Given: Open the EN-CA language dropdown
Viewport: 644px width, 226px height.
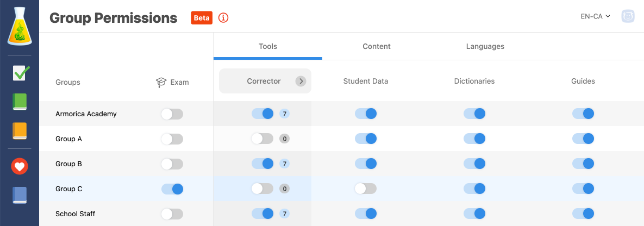Looking at the screenshot, I should 595,16.
